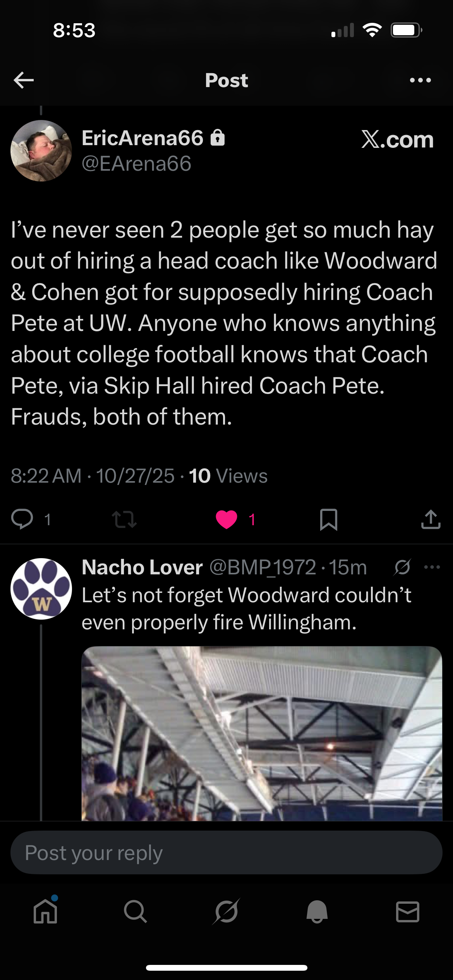Bookmark this post

tap(329, 519)
